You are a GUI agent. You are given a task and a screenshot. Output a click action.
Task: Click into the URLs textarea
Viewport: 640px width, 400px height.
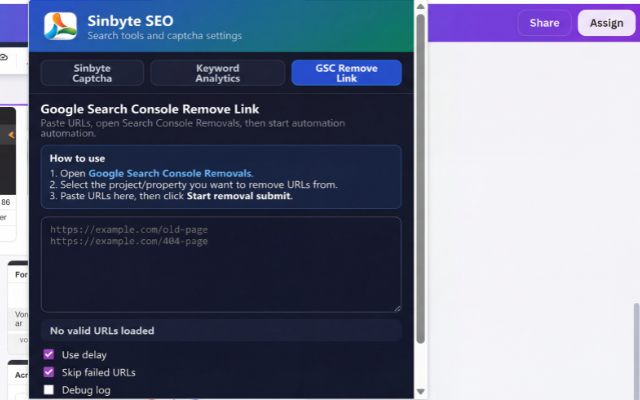[x=221, y=264]
